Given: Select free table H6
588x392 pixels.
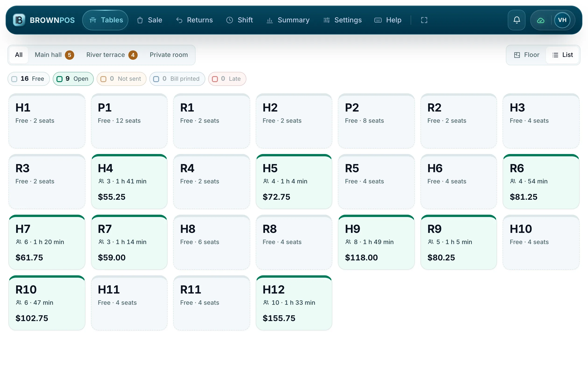Looking at the screenshot, I should point(459,182).
